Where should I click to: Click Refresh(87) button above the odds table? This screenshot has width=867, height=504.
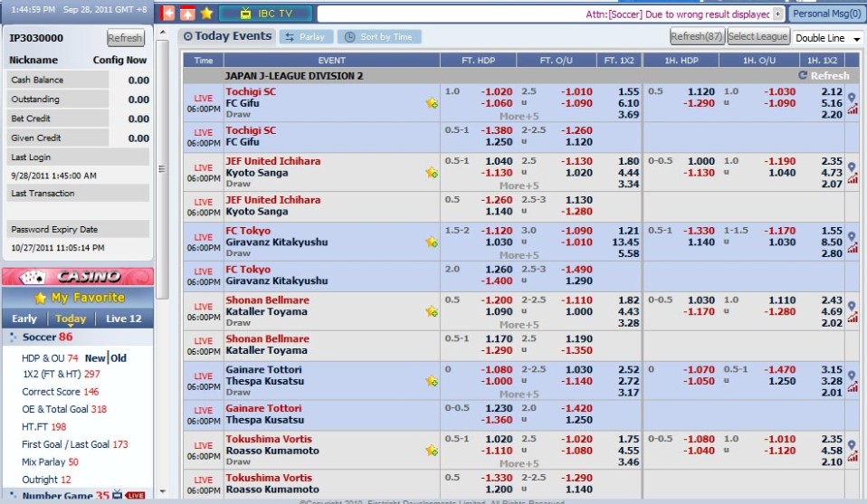[x=697, y=36]
